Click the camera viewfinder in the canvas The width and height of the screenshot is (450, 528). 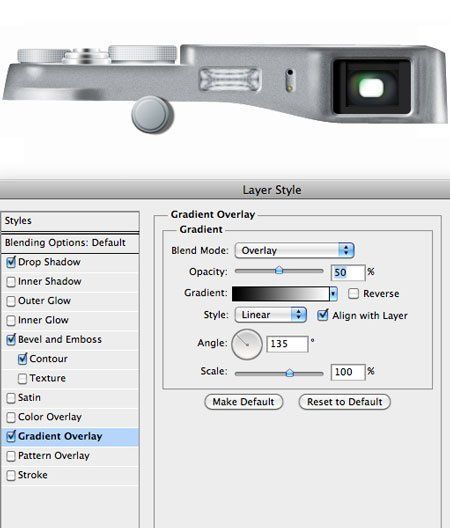coord(372,87)
